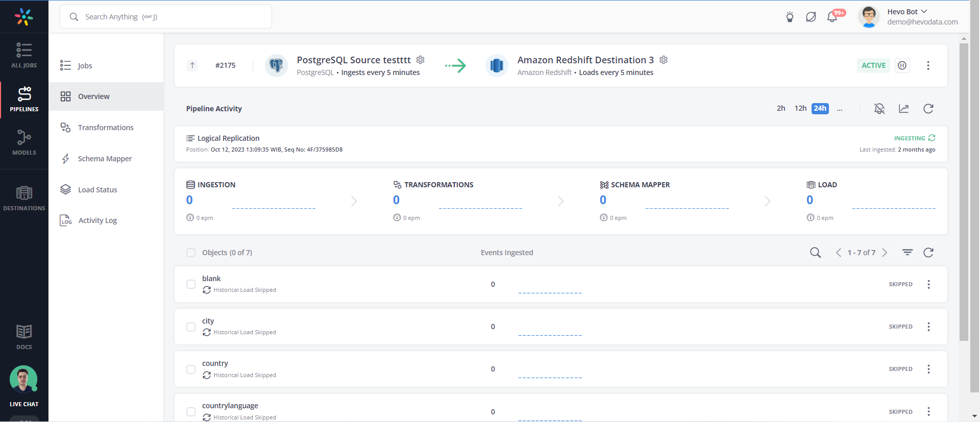Image resolution: width=980 pixels, height=422 pixels.
Task: Open more time range options ellipsis
Action: 840,109
